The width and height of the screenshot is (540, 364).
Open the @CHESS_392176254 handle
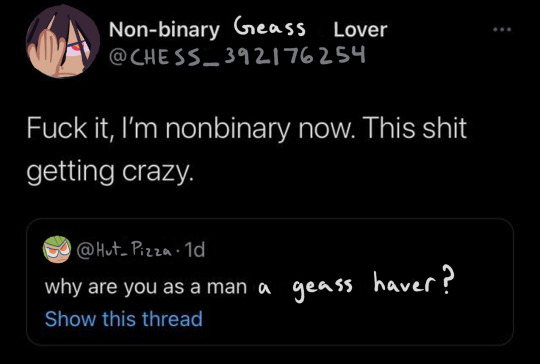point(237,56)
